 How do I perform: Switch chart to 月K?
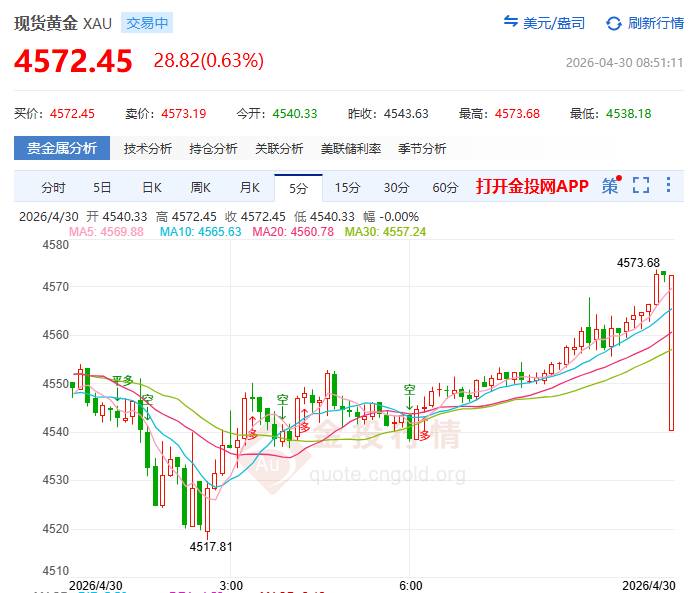(249, 188)
